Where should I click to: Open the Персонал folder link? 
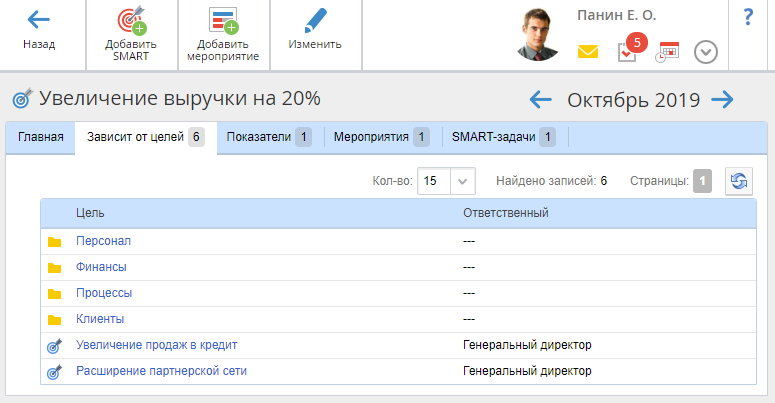pyautogui.click(x=103, y=241)
